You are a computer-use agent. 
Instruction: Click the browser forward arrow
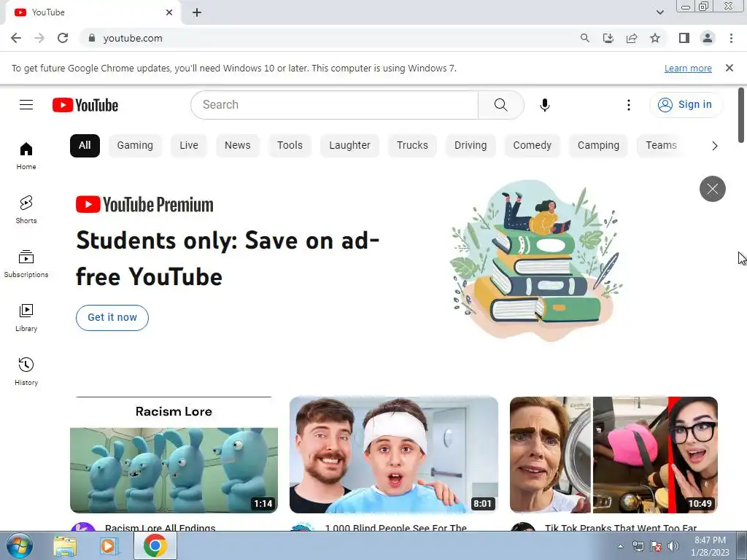click(x=39, y=38)
